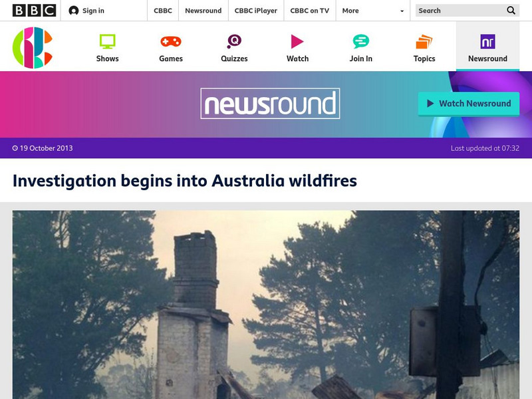Click the BBC logo

point(35,11)
